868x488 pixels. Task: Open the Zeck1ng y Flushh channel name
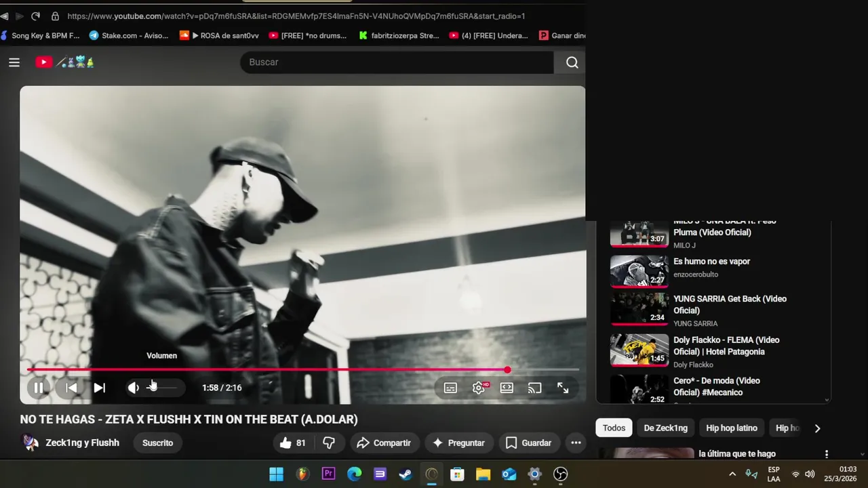tap(82, 443)
